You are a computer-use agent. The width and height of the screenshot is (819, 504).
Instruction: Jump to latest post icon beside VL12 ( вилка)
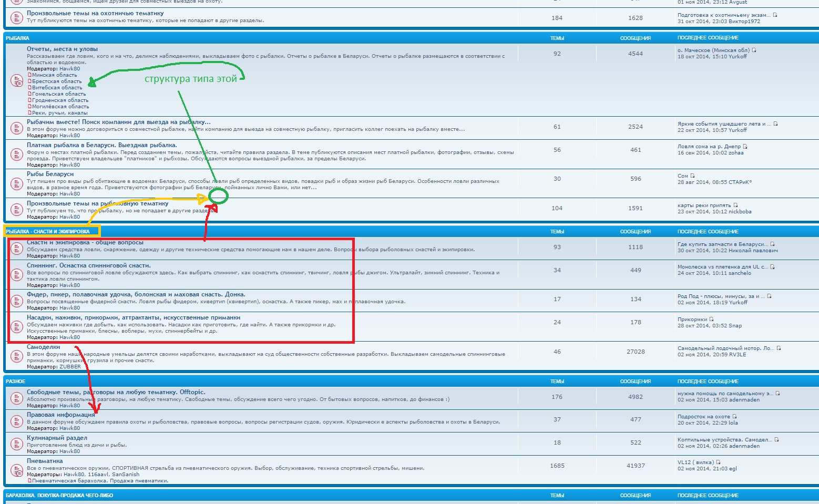719,462
